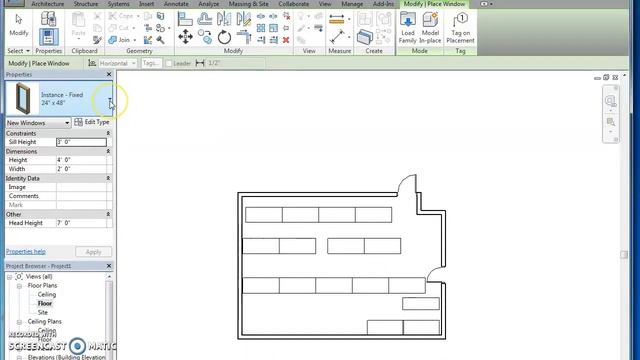Close the Project Browser panel
This screenshot has width=640, height=360.
tap(109, 266)
